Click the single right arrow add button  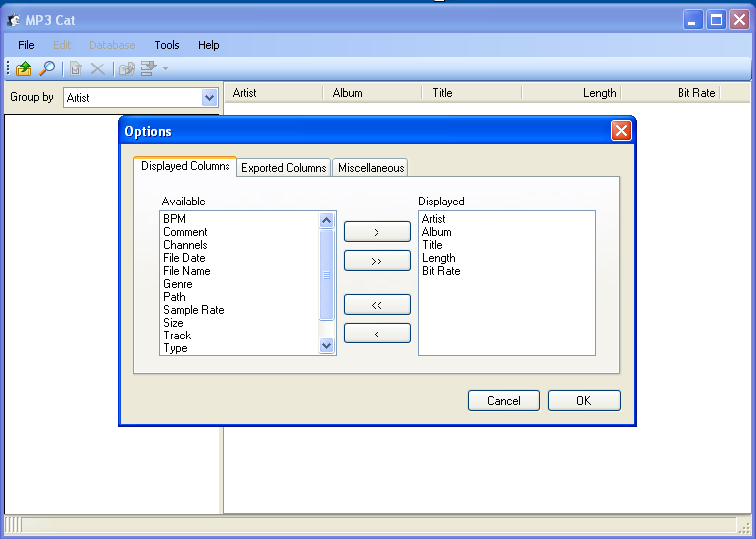coord(378,232)
